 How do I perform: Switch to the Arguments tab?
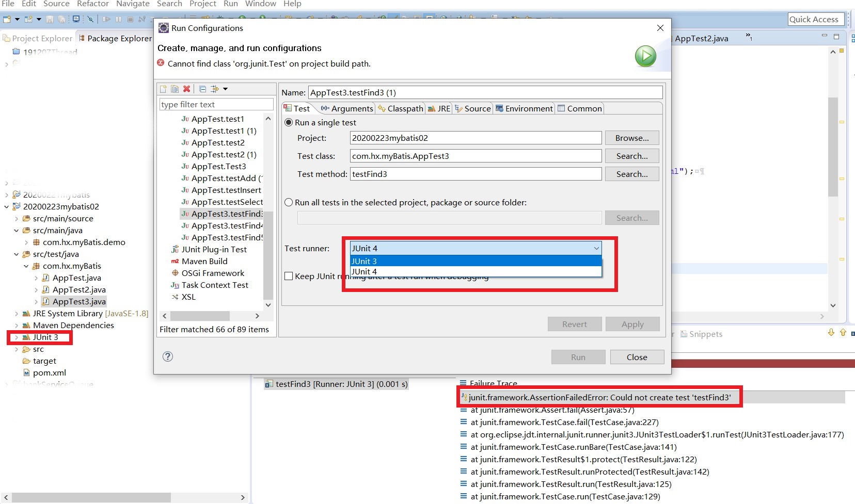pos(346,108)
